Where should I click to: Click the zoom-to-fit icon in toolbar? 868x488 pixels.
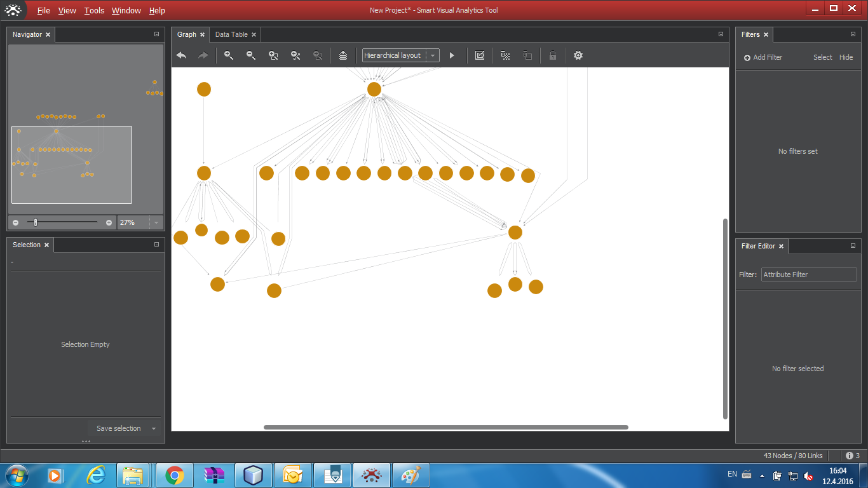(x=273, y=56)
